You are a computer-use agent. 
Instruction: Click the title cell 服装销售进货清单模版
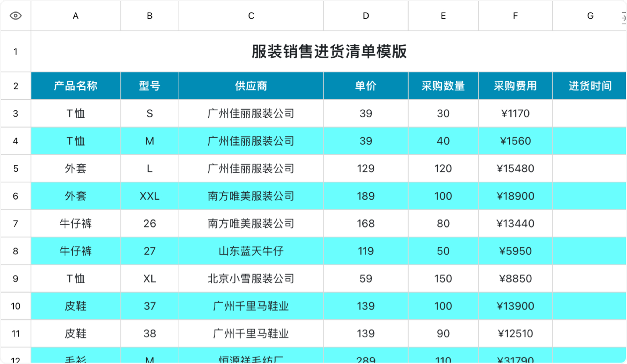[x=329, y=52]
